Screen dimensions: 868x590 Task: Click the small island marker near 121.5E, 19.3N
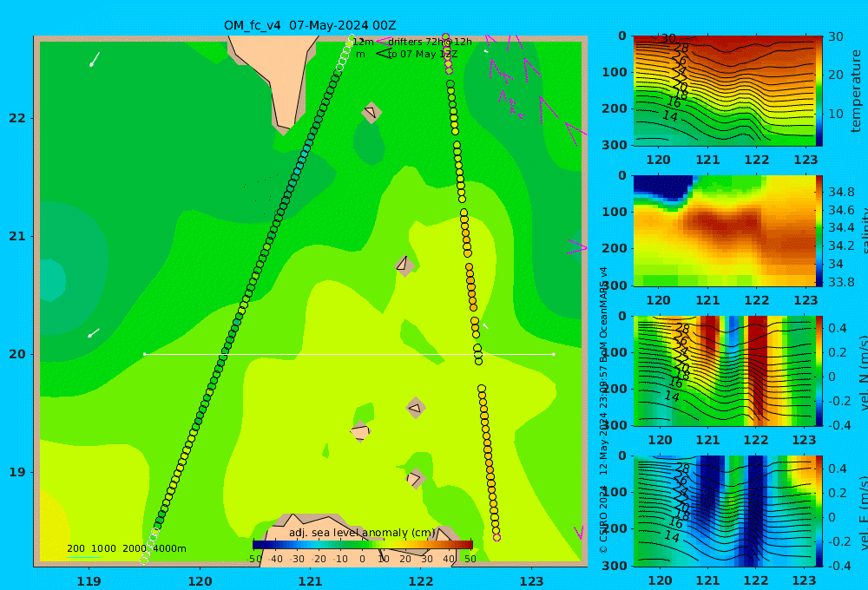(360, 431)
